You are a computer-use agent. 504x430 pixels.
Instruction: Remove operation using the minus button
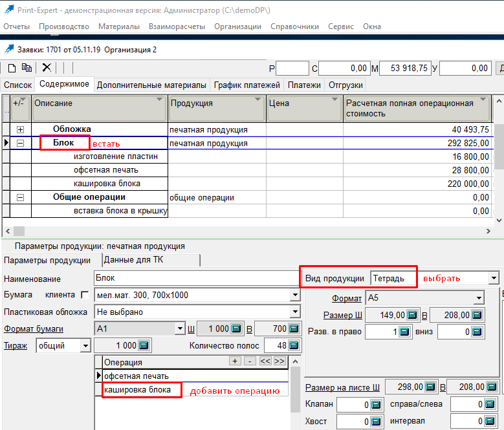click(x=250, y=361)
